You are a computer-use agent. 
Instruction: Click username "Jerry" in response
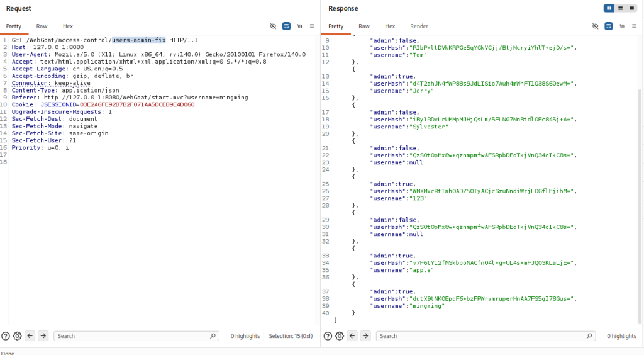pyautogui.click(x=421, y=91)
